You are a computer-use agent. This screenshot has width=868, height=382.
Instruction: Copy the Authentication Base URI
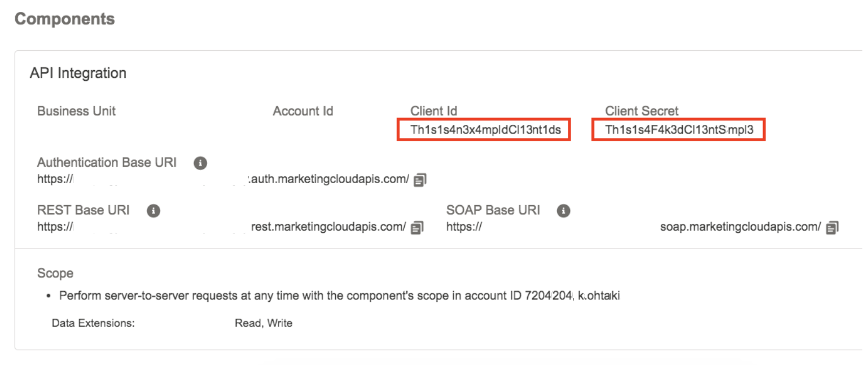pos(420,180)
